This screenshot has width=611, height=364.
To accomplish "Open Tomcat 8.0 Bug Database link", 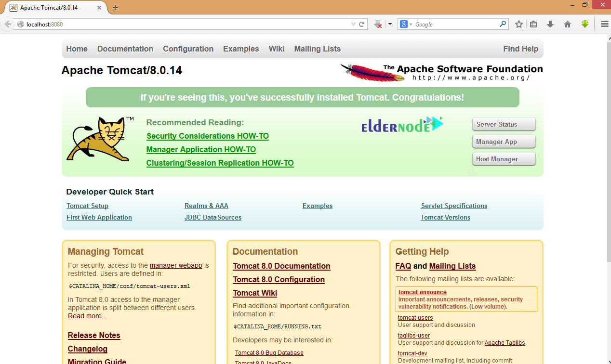I will click(269, 353).
